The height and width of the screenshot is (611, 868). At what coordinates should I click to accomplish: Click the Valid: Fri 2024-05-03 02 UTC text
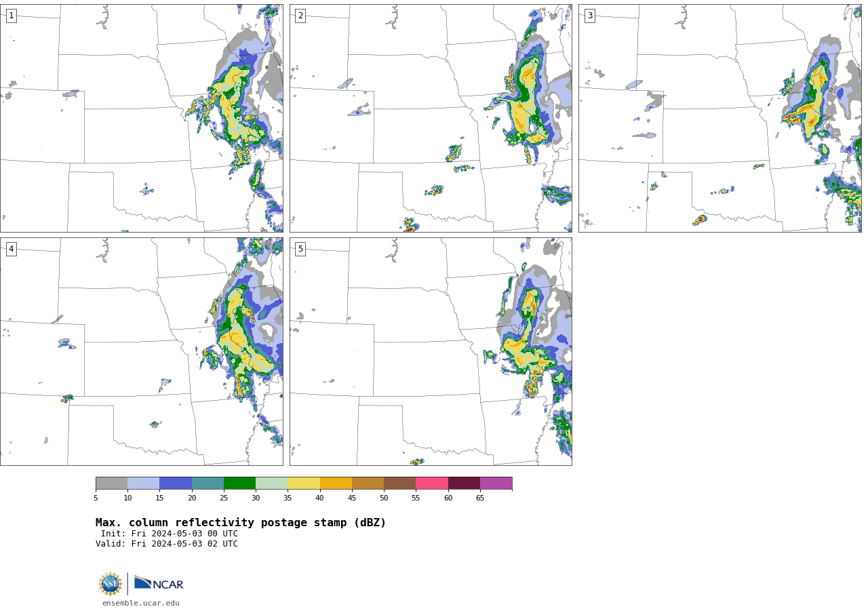coord(167,544)
